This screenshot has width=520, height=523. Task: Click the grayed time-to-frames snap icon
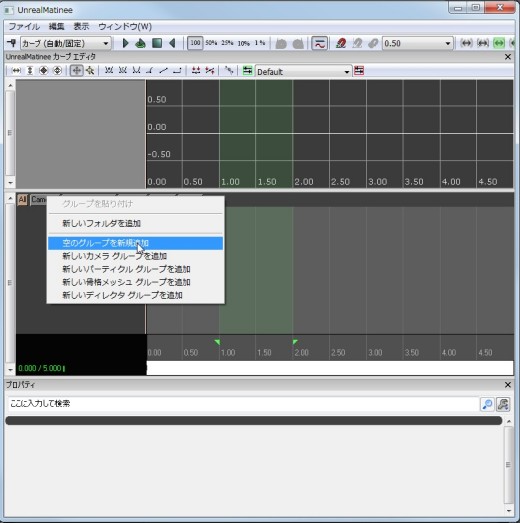tap(357, 43)
